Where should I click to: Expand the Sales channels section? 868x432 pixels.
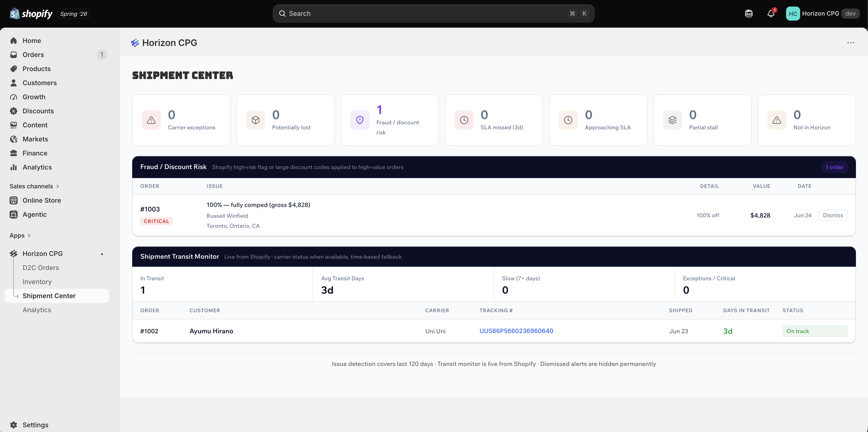click(x=34, y=186)
